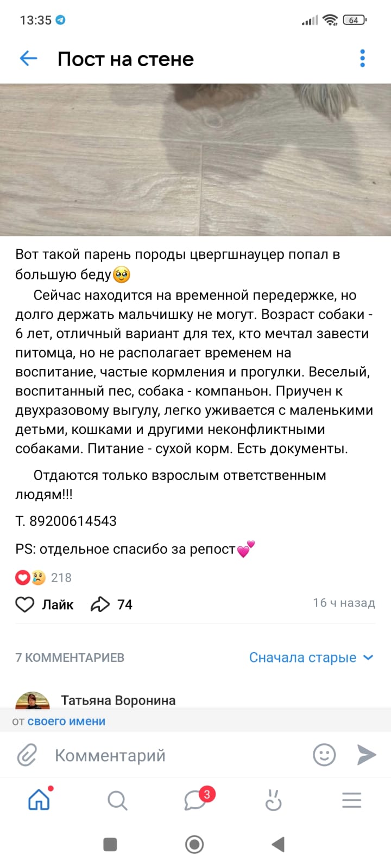Tap the paperclip attachment icon
391x868 pixels.
coord(27,755)
